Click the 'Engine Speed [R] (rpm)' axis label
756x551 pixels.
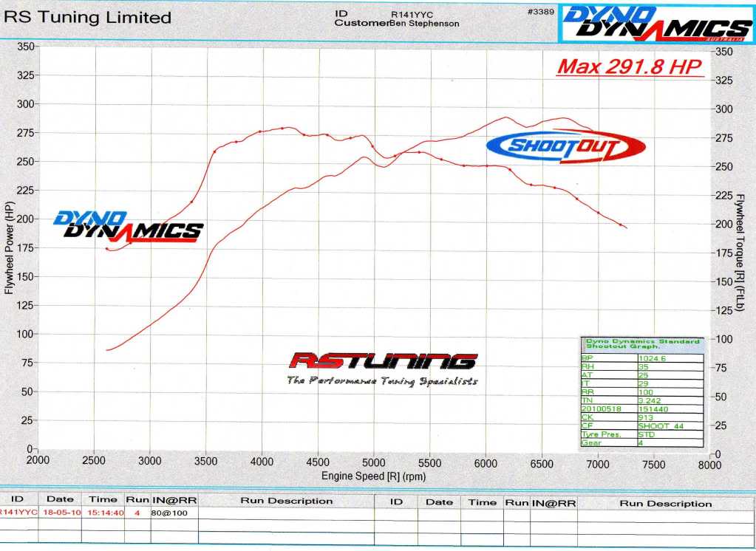[x=373, y=476]
